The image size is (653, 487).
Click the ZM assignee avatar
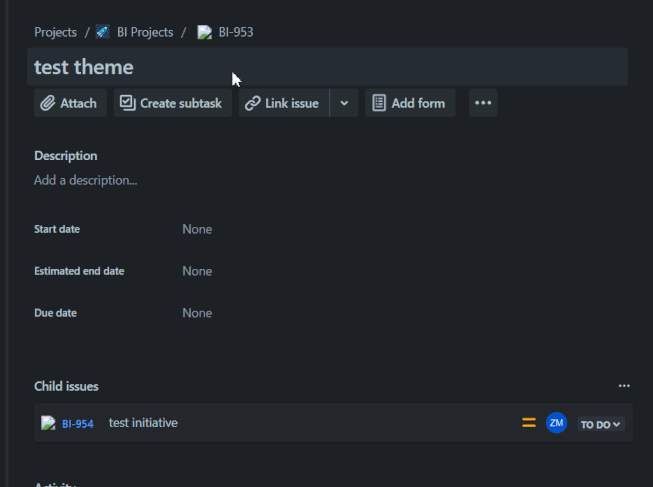coord(556,423)
